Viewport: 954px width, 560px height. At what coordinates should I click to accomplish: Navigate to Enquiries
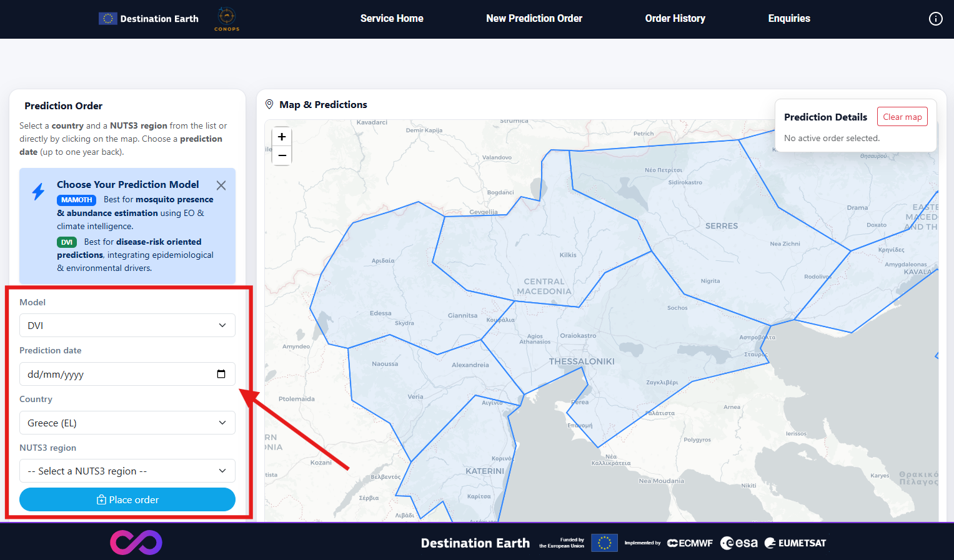(788, 19)
